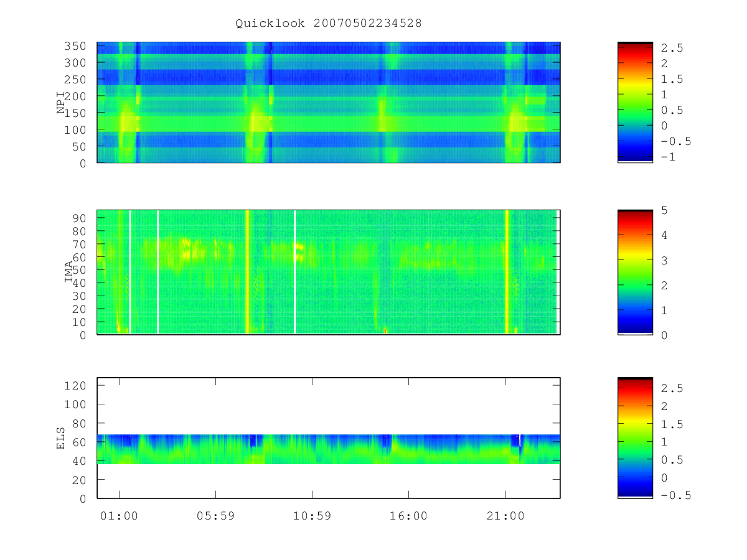Click the NPI axis label
The width and height of the screenshot is (747, 560).
point(61,102)
